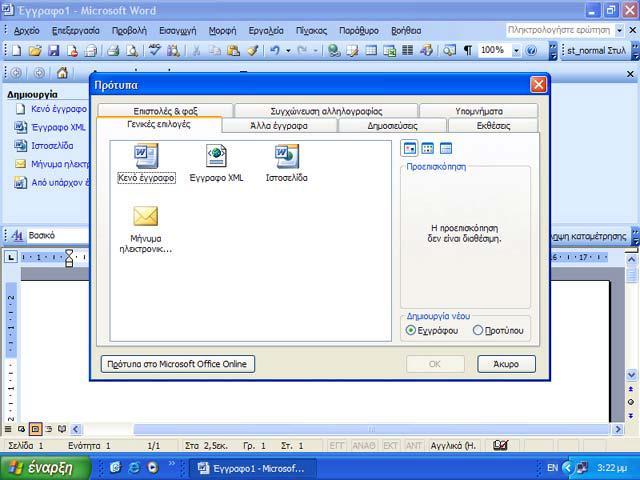Toggle ΕΚΤ indicator in the status bar
This screenshot has height=480, width=640.
pos(390,445)
